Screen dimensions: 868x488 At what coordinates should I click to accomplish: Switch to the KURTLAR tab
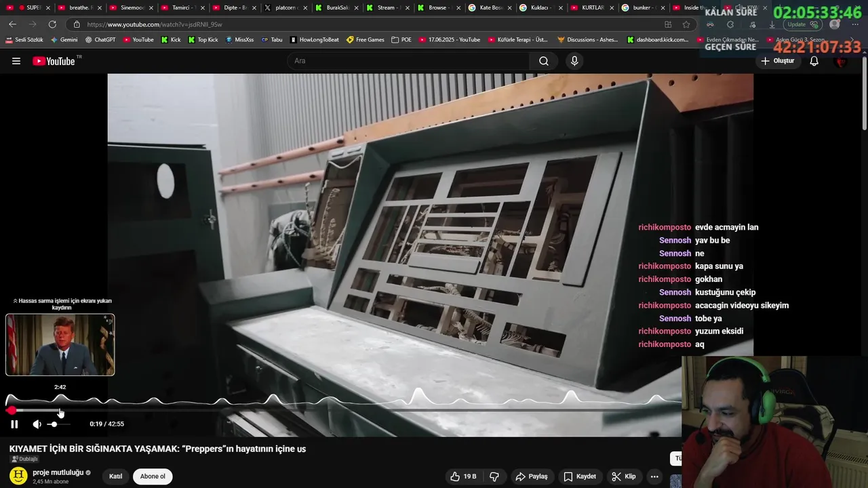coord(593,7)
